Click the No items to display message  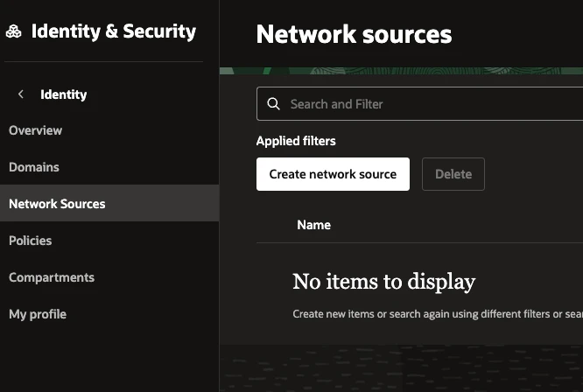pyautogui.click(x=384, y=282)
